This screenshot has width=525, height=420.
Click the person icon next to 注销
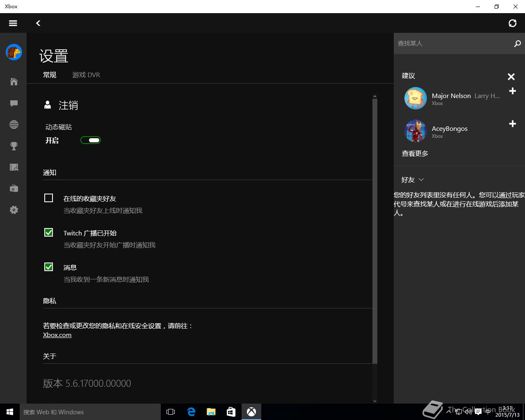pos(48,105)
